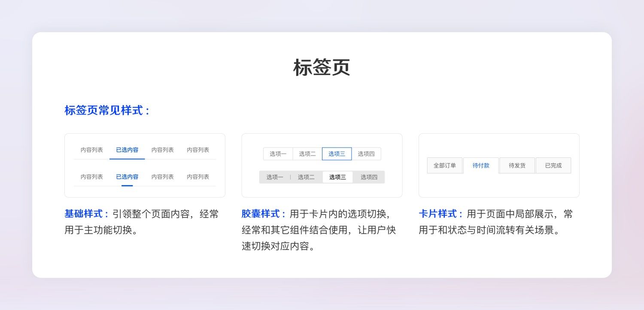Select white highlighted 选项三 in gray segmented control
The height and width of the screenshot is (310, 644).
click(x=338, y=177)
